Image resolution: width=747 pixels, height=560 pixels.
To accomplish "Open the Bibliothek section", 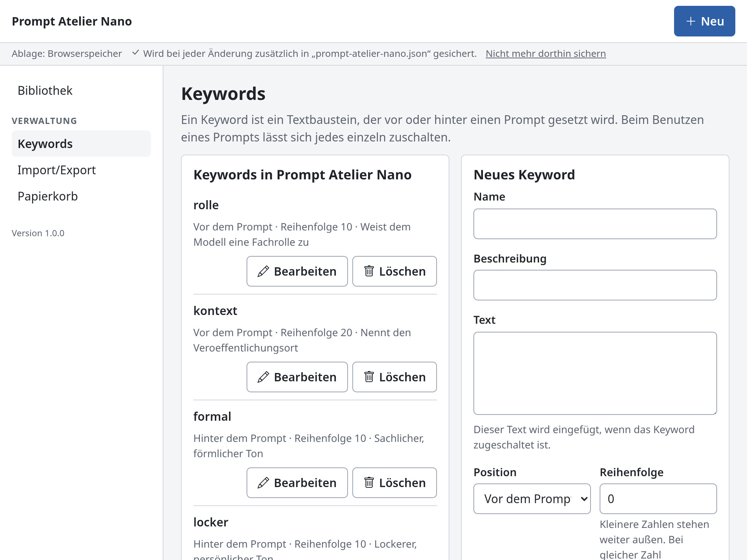I will (81, 90).
